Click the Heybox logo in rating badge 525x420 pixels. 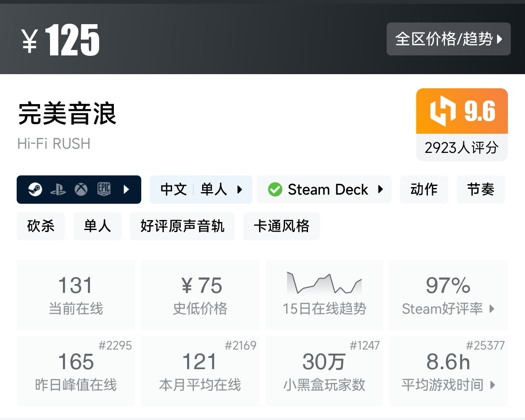(x=442, y=111)
